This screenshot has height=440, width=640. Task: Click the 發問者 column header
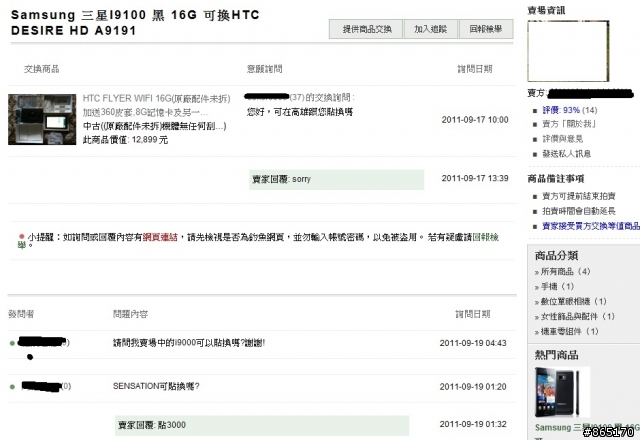[x=21, y=314]
